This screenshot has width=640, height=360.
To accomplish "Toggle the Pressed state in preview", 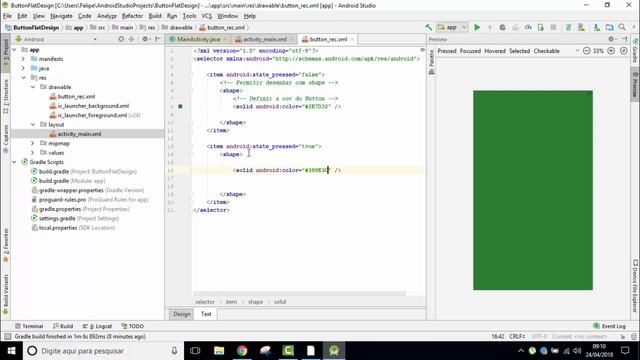I will click(x=447, y=51).
